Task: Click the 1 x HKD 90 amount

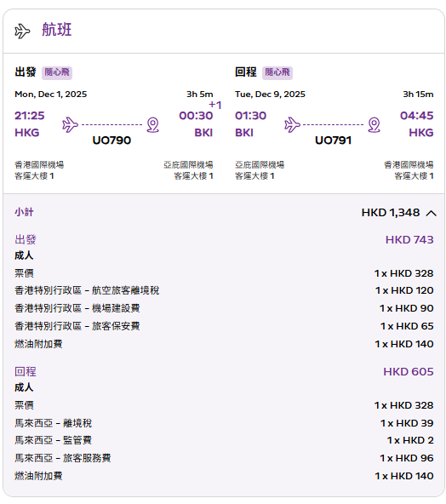Action: tap(407, 308)
